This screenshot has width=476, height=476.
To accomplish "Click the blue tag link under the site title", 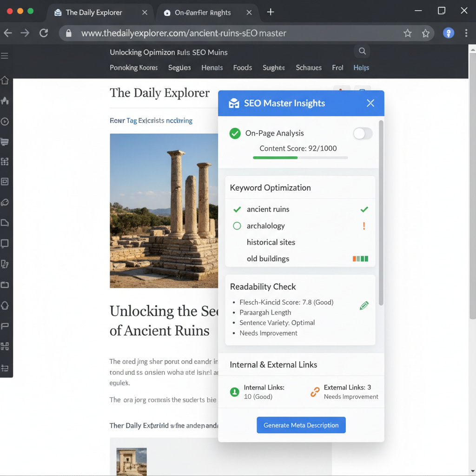I will click(x=151, y=120).
